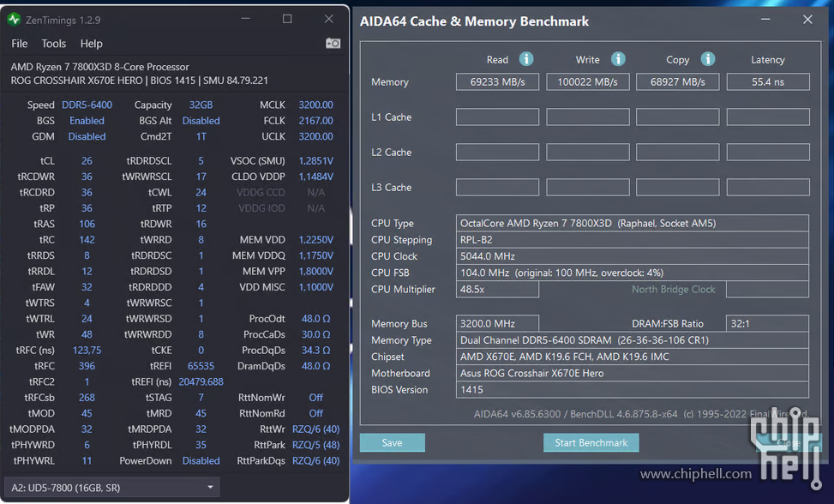The width and height of the screenshot is (834, 504).
Task: Click the tREFI (ns) value 20479,688
Action: pos(201,381)
